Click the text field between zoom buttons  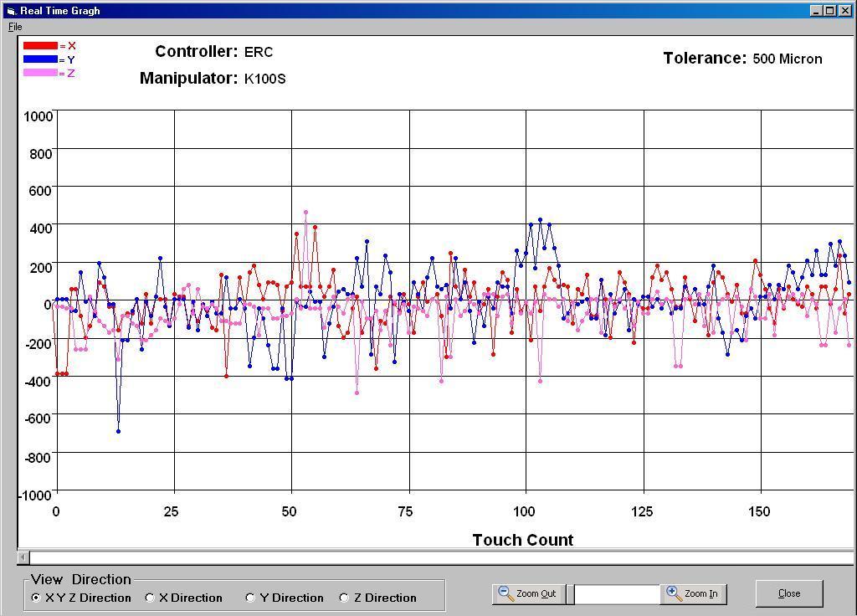617,594
